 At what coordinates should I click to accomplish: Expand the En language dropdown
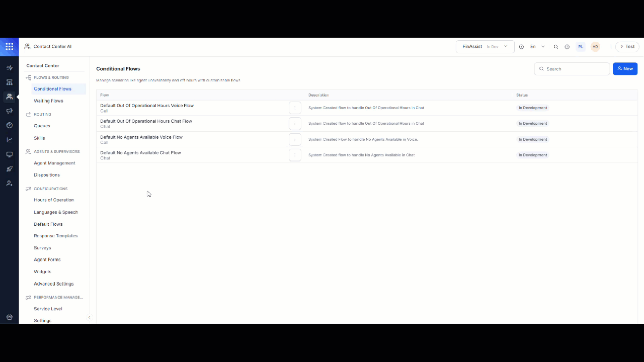(537, 47)
